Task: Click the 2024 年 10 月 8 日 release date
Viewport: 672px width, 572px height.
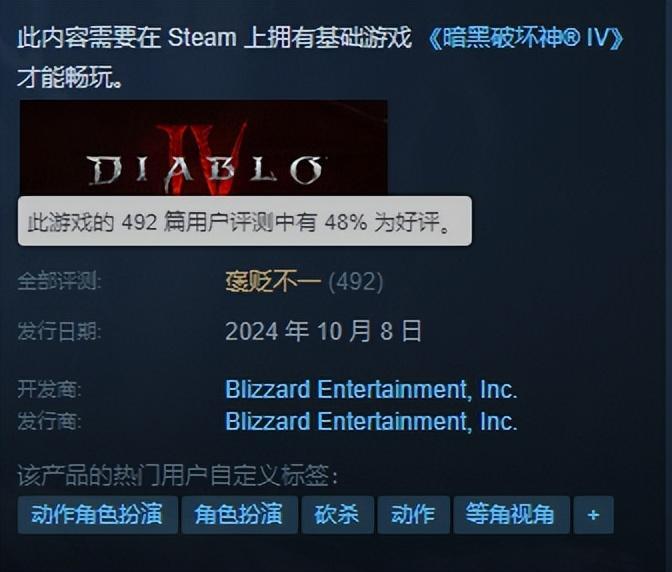Action: 323,331
